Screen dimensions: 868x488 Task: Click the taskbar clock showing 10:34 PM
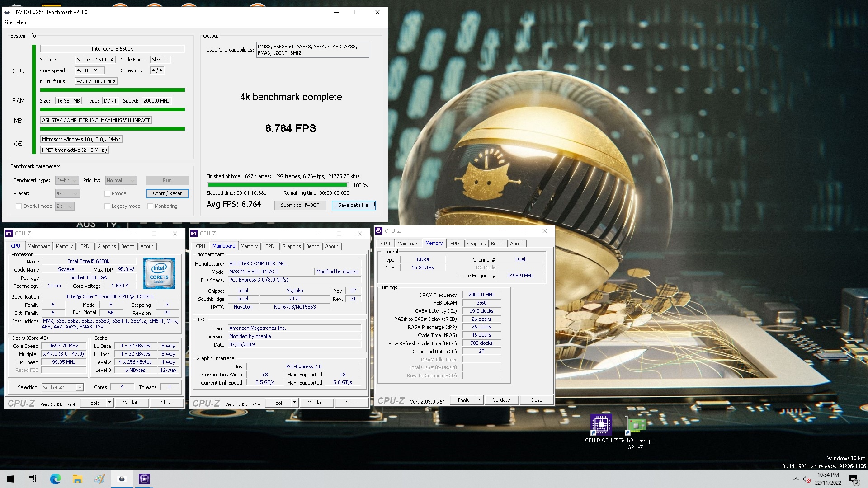pyautogui.click(x=828, y=479)
